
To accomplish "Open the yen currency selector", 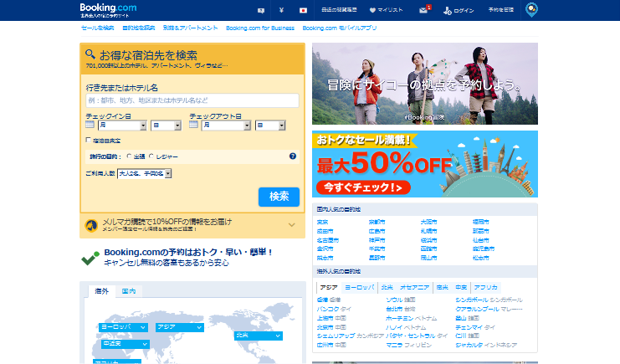I will (281, 10).
